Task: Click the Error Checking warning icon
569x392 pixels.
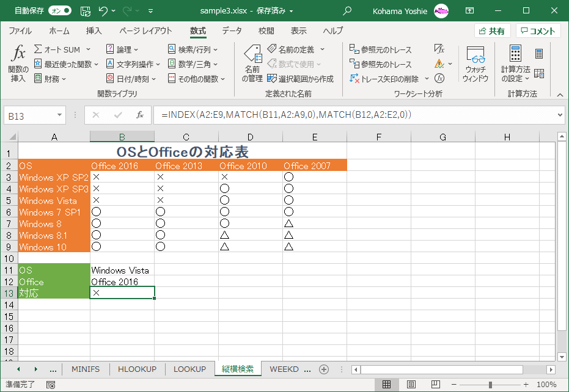Action: point(439,64)
